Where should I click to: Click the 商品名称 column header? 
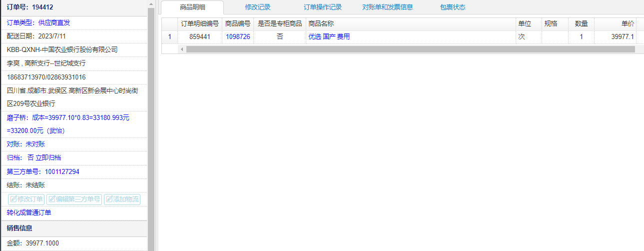pos(411,23)
